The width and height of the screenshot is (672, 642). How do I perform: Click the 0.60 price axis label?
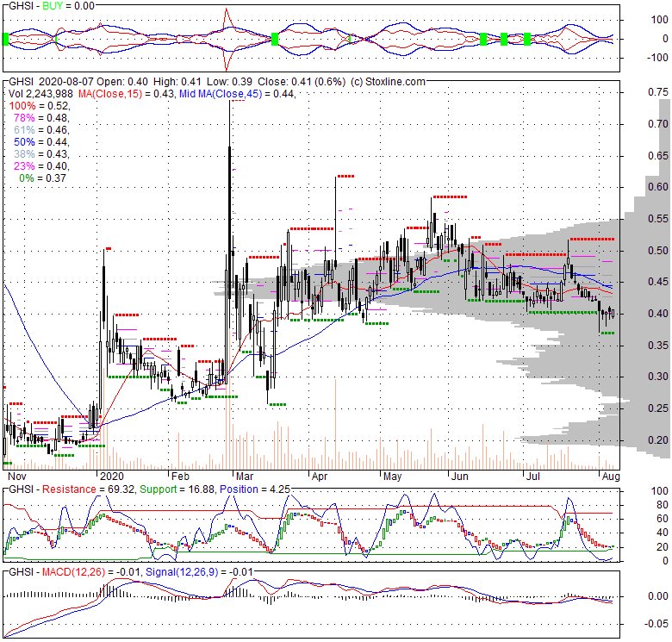pos(658,187)
